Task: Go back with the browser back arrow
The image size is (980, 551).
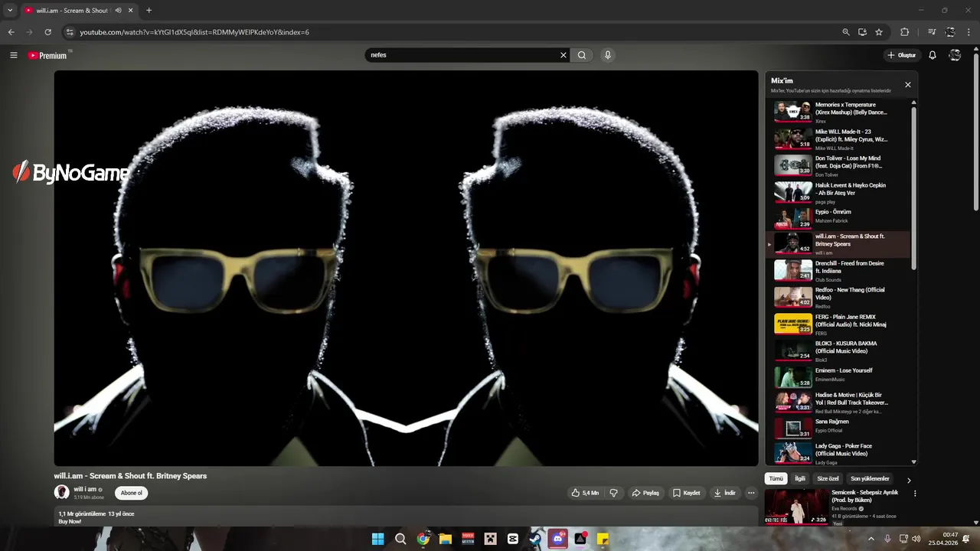Action: pos(11,32)
